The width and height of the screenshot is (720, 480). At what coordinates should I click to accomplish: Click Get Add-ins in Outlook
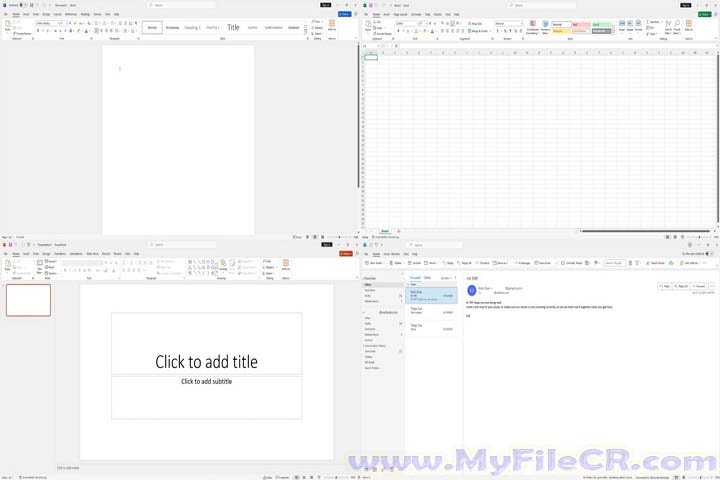pyautogui.click(x=689, y=263)
